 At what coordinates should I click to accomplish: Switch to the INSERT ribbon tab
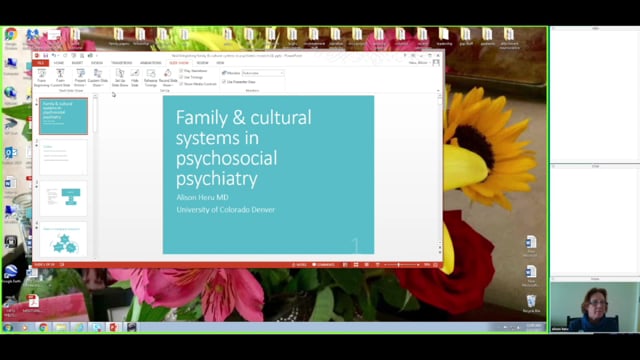tap(77, 63)
